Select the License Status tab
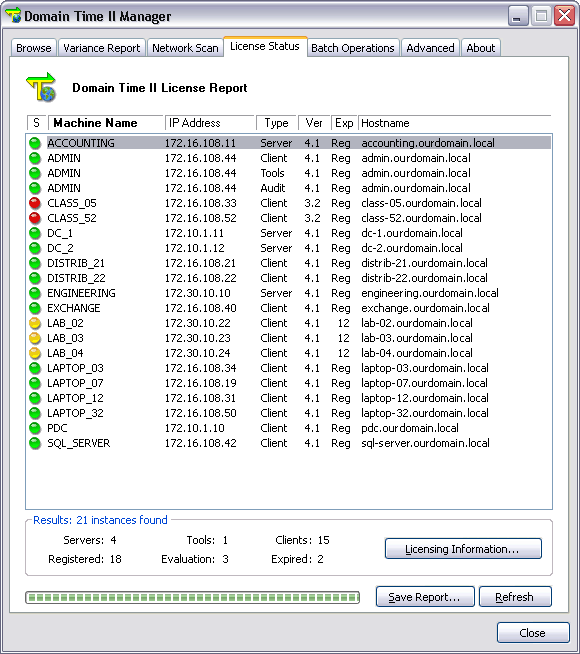 point(265,46)
